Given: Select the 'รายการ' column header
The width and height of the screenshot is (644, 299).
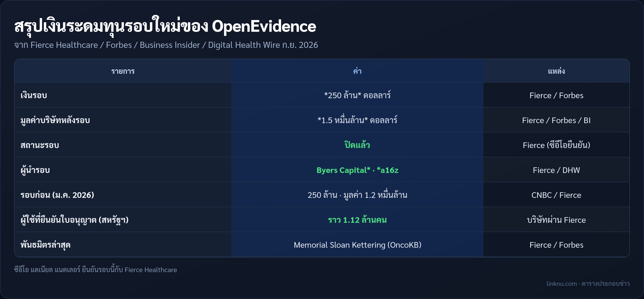Looking at the screenshot, I should coord(123,71).
